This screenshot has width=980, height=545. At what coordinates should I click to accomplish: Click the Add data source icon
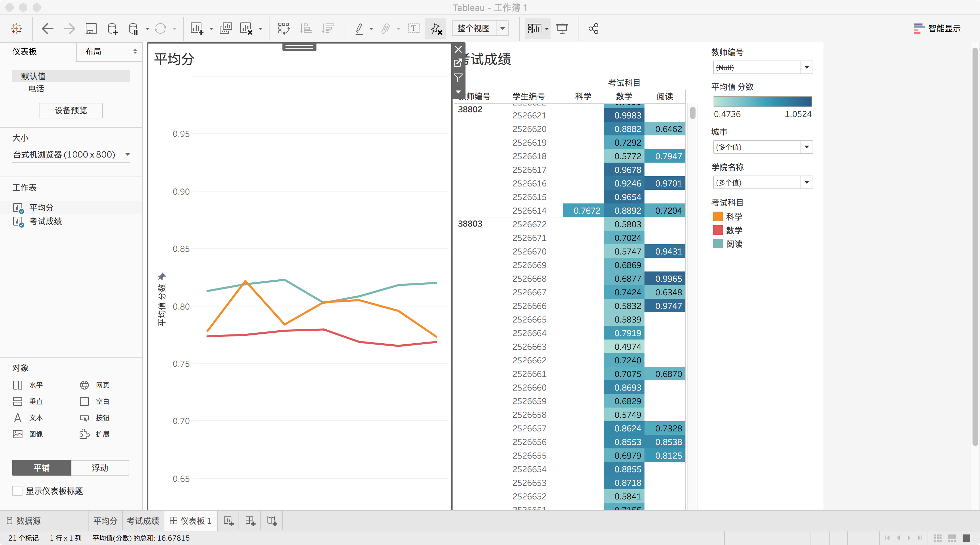[x=113, y=29]
